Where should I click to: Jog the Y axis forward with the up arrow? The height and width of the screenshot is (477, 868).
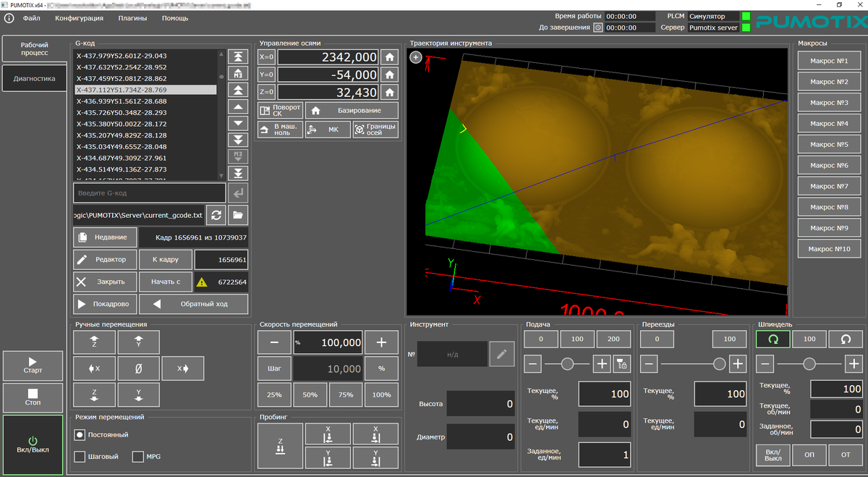(138, 342)
